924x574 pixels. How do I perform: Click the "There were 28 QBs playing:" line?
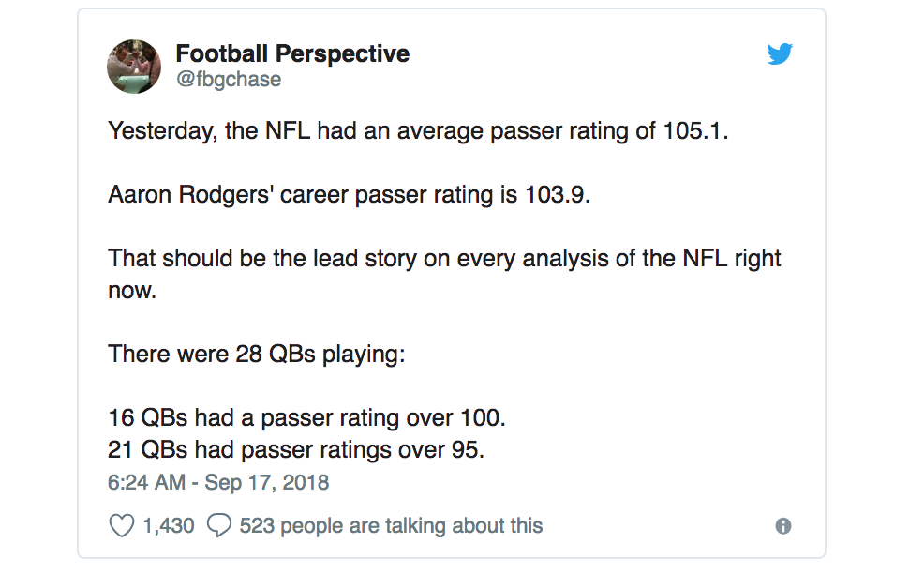coord(256,355)
